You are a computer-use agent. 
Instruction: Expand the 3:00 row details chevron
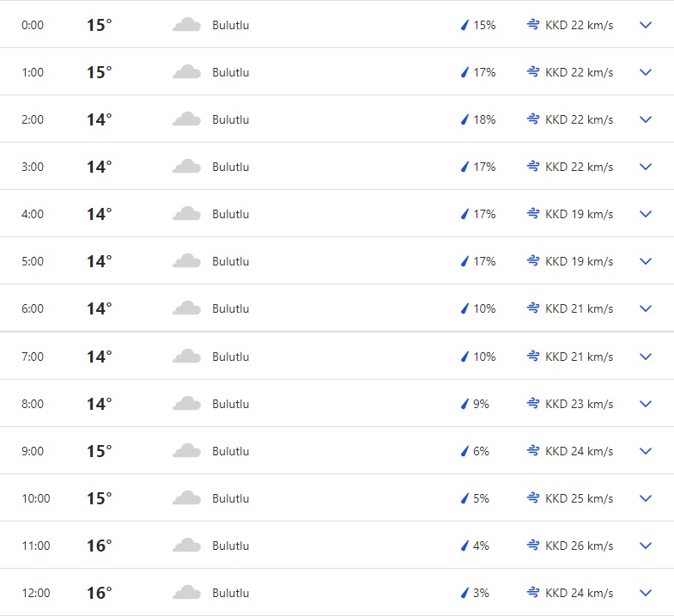click(646, 167)
